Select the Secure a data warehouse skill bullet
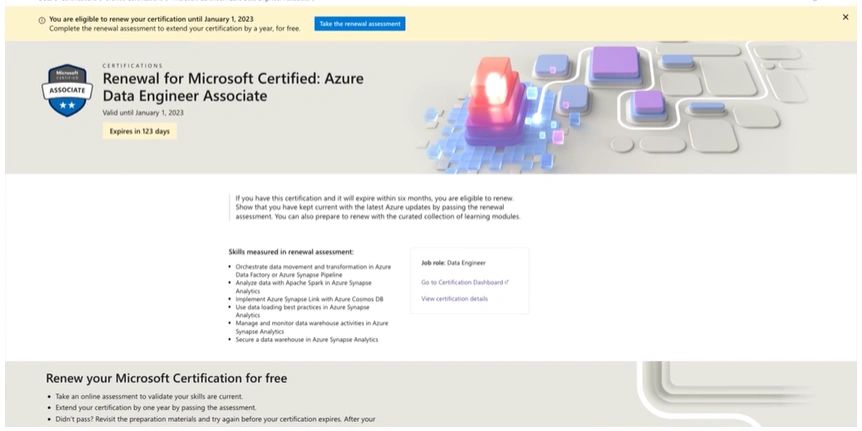Viewport: 862px width, 431px height. pos(306,340)
